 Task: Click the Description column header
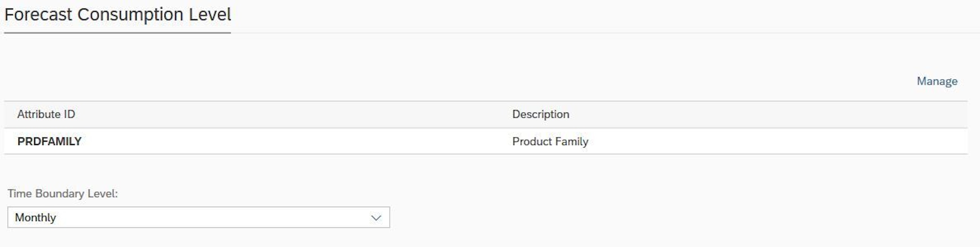coord(541,114)
